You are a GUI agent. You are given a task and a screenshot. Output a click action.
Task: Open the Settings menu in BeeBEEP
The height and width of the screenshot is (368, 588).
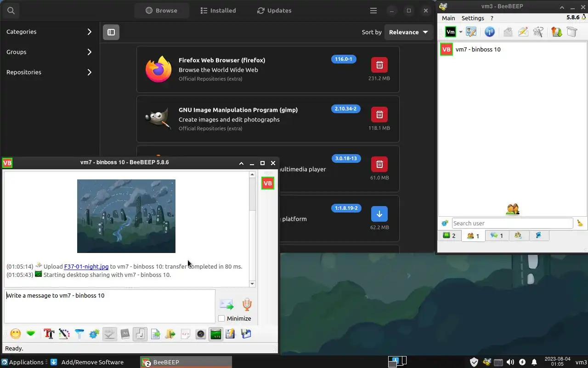click(473, 18)
